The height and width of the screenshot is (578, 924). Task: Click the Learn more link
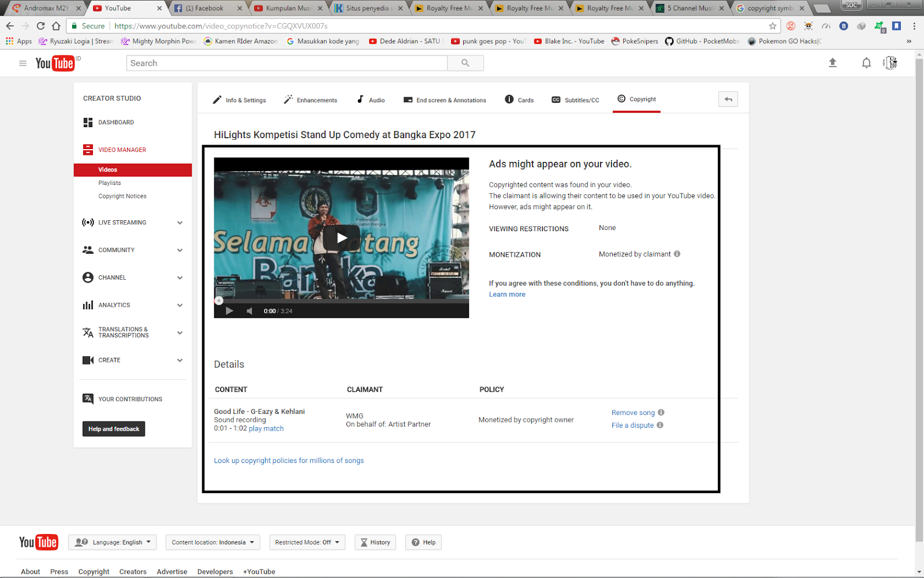coord(507,294)
